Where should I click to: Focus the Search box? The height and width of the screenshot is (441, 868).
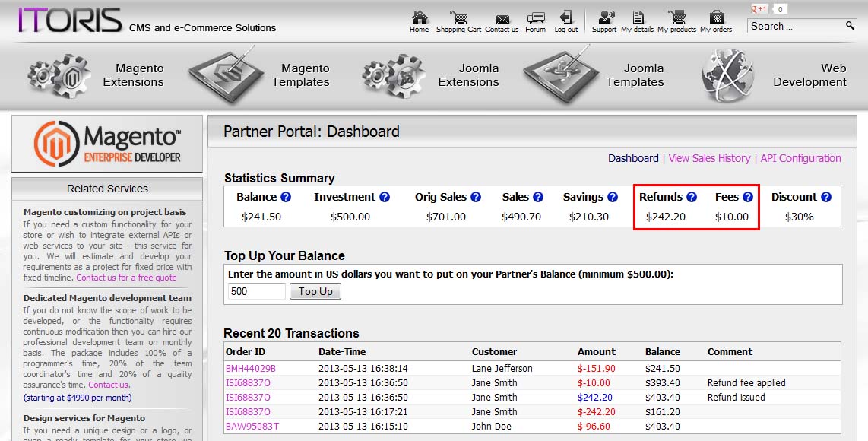point(796,26)
